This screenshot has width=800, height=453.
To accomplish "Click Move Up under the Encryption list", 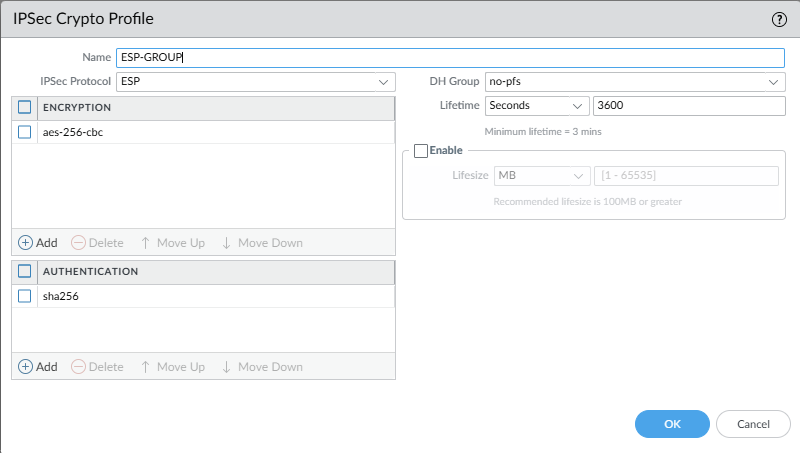I will click(x=172, y=243).
